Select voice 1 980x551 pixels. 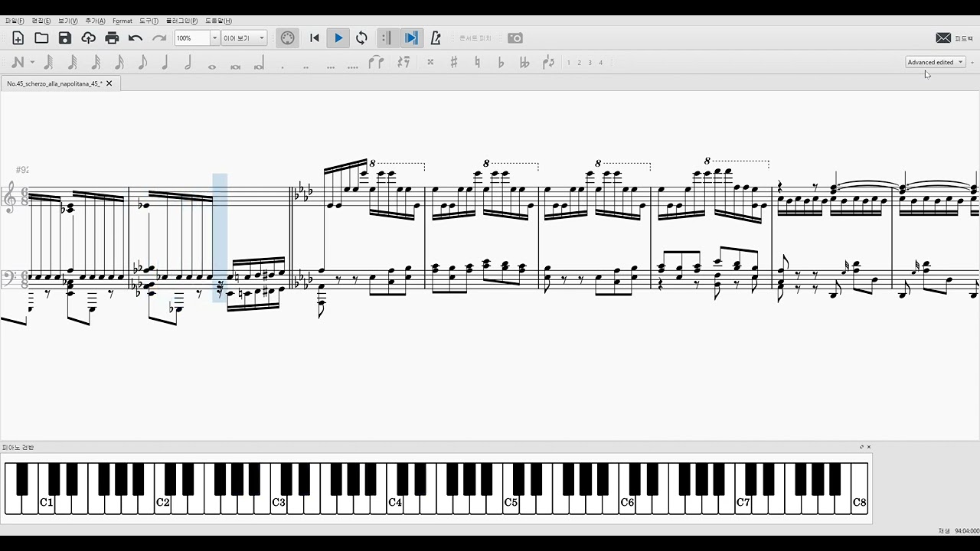[569, 63]
